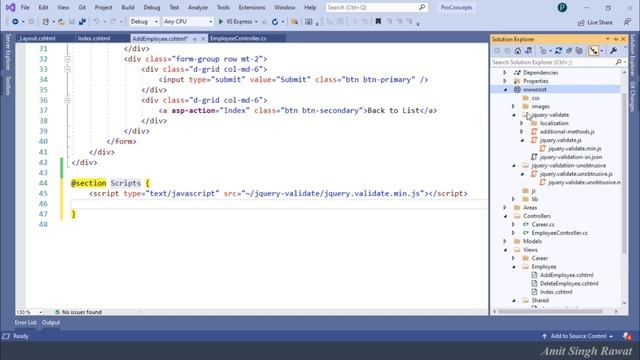
Task: Expand the Models folder
Action: tap(505, 241)
